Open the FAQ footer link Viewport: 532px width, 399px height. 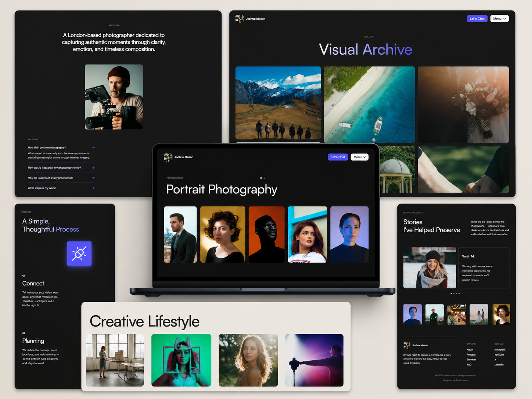(x=469, y=364)
